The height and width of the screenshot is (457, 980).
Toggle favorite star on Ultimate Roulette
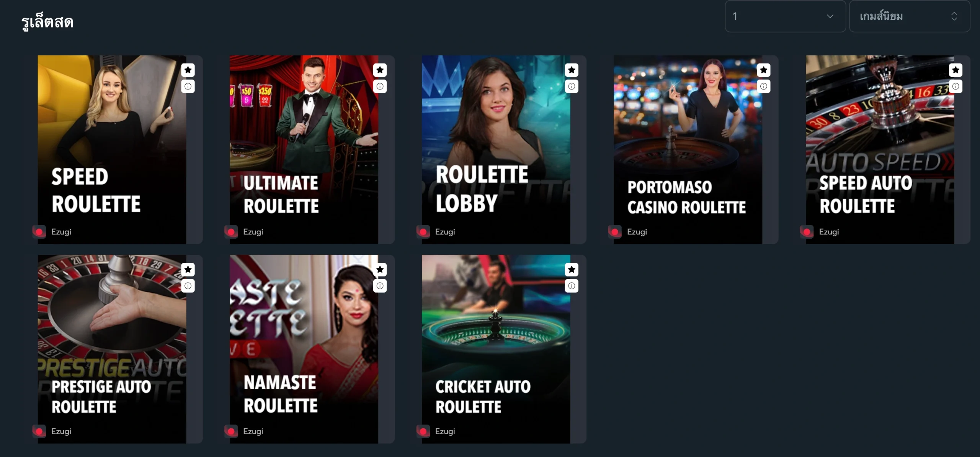[x=380, y=70]
